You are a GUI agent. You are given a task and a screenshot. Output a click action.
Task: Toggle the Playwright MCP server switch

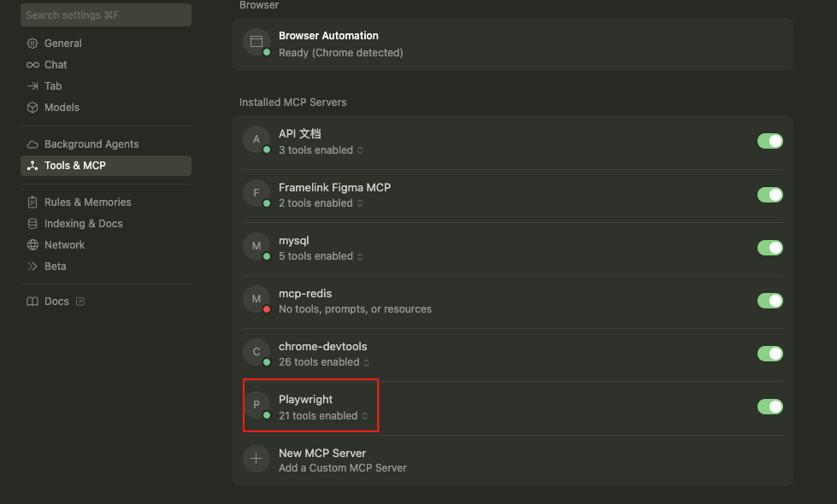(769, 407)
